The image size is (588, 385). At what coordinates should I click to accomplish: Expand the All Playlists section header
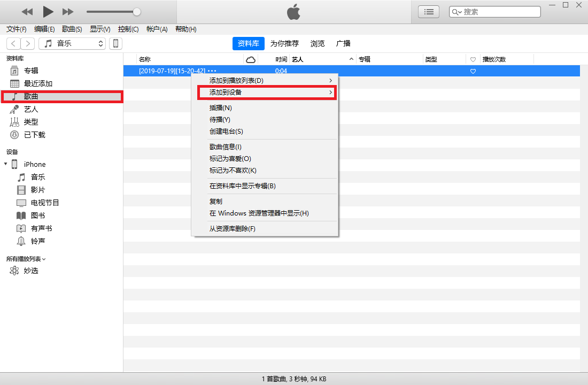click(26, 259)
